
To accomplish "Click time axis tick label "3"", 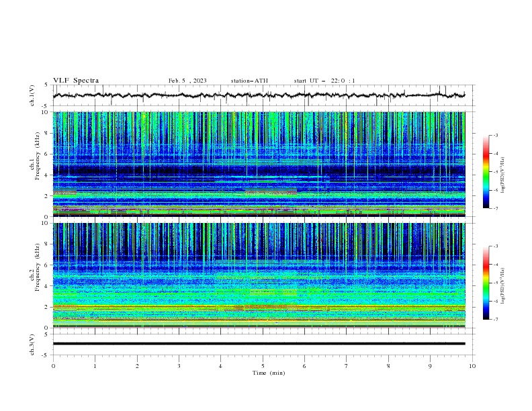I will 179,366.
